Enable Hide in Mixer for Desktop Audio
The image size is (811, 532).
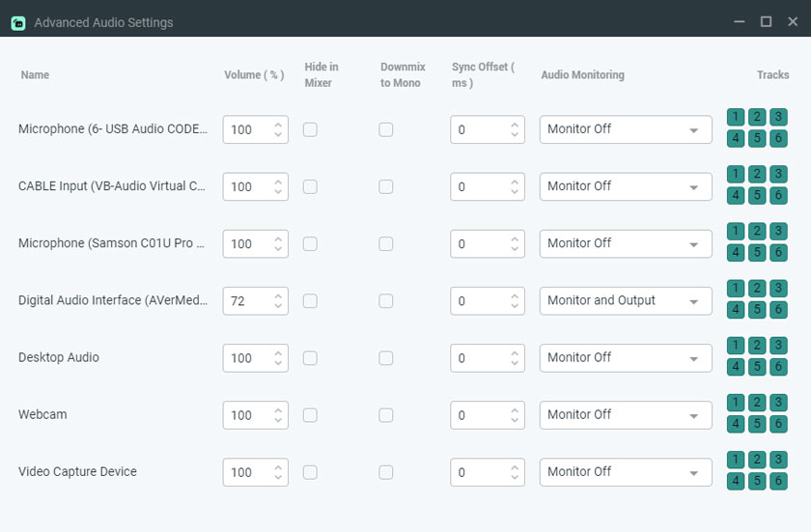point(310,357)
